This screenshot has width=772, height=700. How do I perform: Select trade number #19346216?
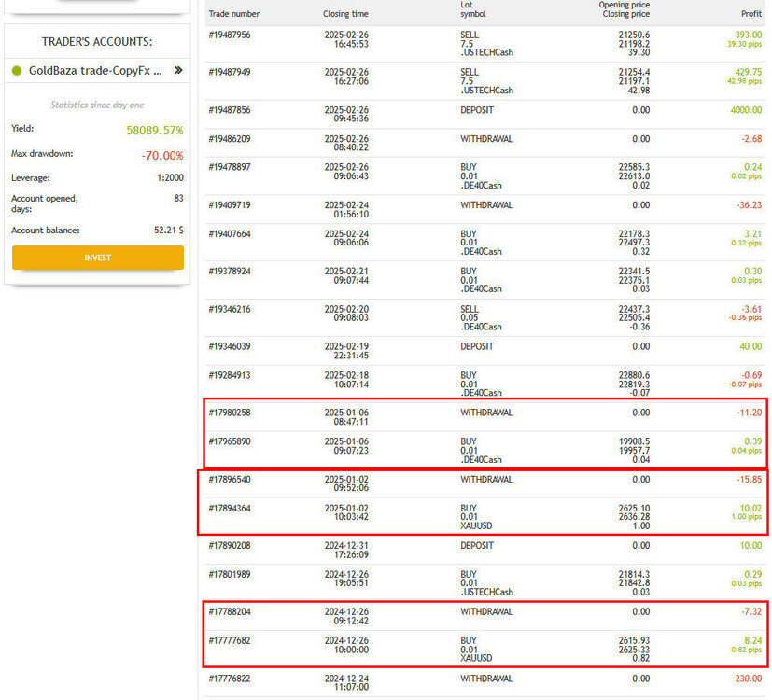(230, 309)
